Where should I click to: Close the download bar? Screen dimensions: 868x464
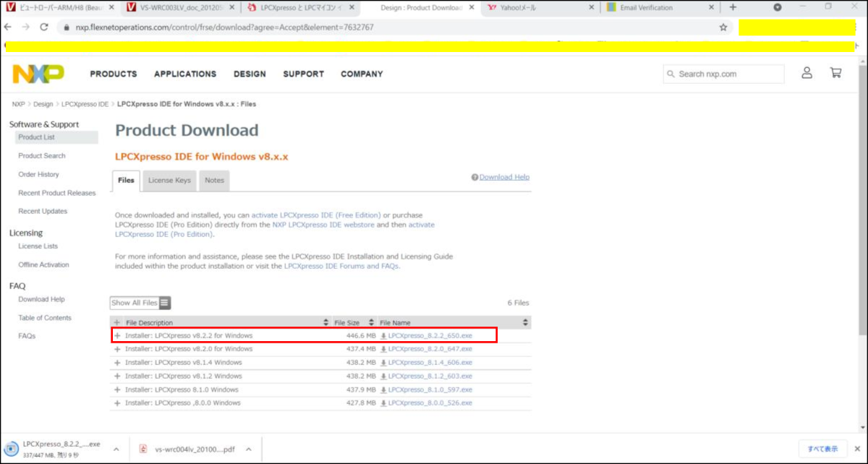pos(859,449)
